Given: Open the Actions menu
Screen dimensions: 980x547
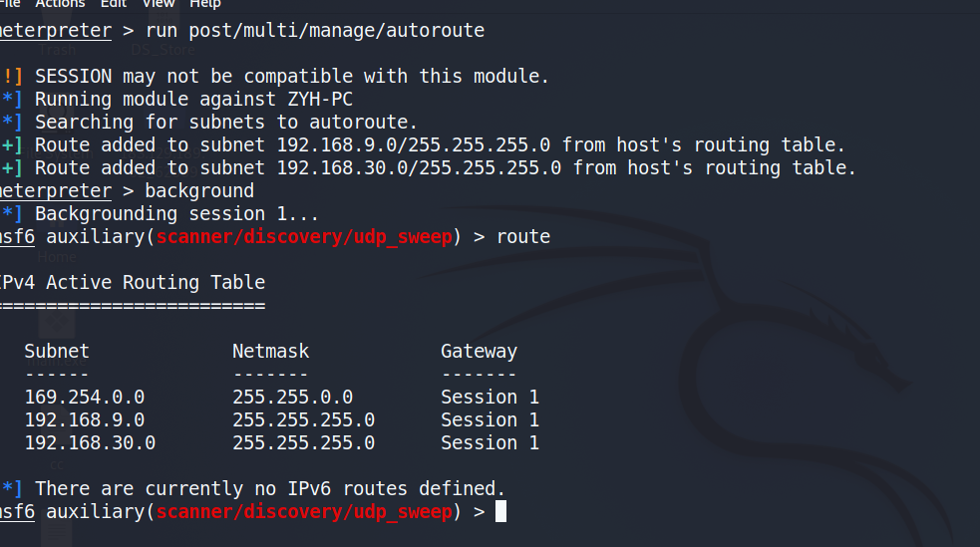Looking at the screenshot, I should (x=60, y=4).
